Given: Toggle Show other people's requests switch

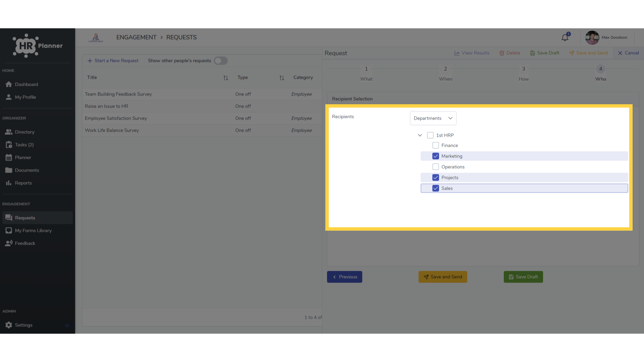Looking at the screenshot, I should tap(221, 61).
